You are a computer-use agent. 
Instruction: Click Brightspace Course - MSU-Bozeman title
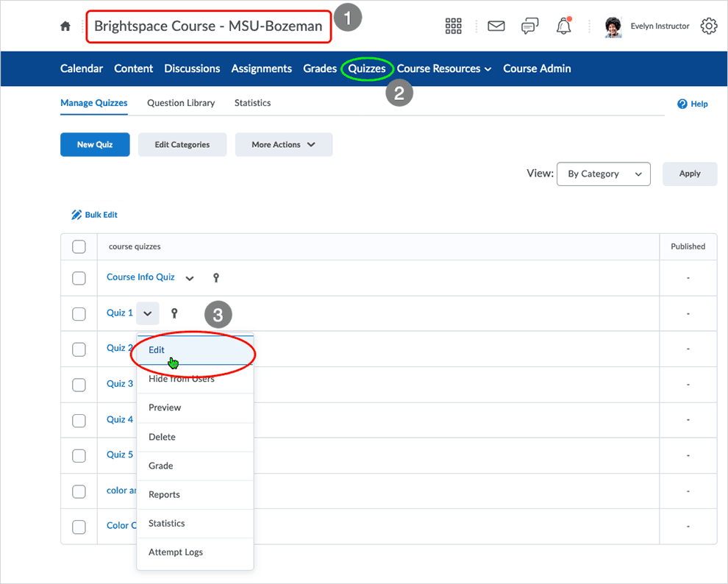click(x=208, y=26)
